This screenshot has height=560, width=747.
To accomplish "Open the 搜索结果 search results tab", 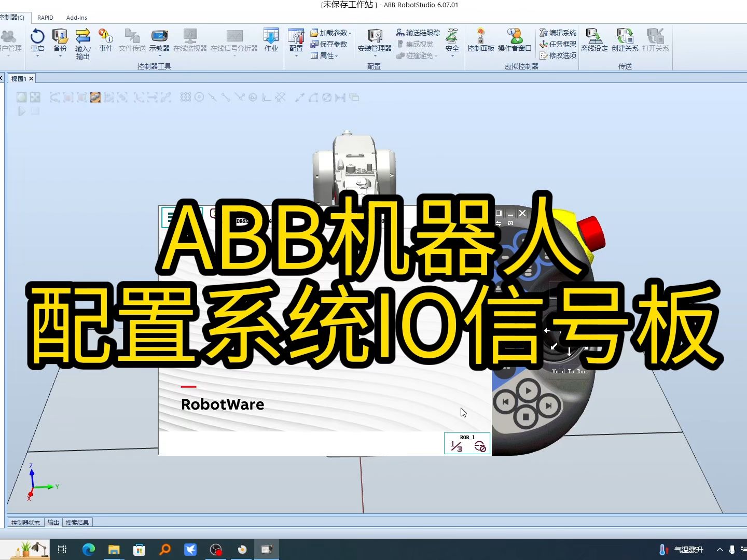I will (77, 523).
